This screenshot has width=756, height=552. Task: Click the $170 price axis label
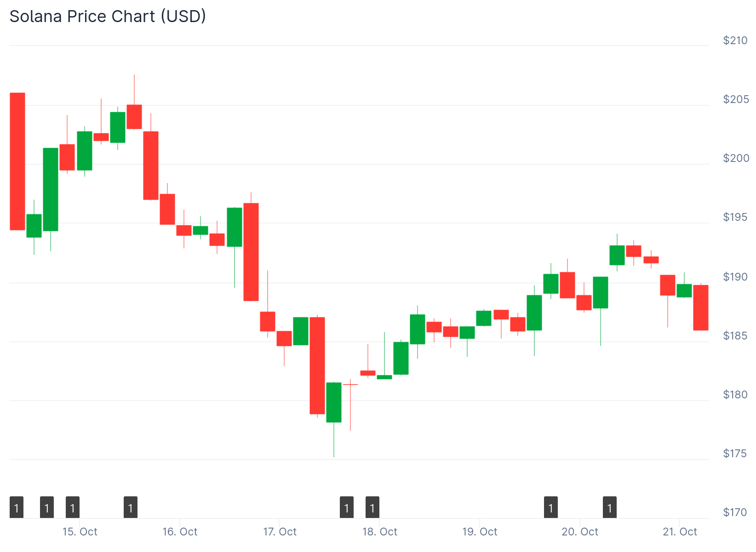coord(735,512)
